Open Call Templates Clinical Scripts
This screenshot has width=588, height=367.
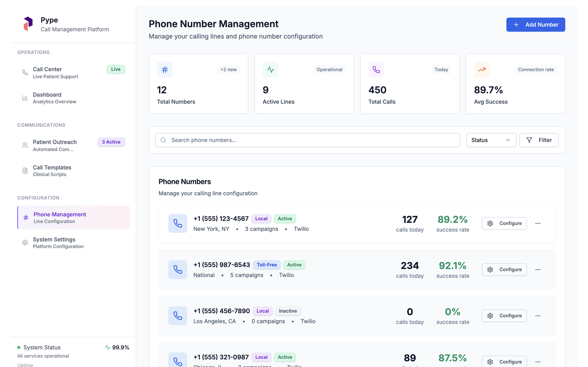[73, 171]
